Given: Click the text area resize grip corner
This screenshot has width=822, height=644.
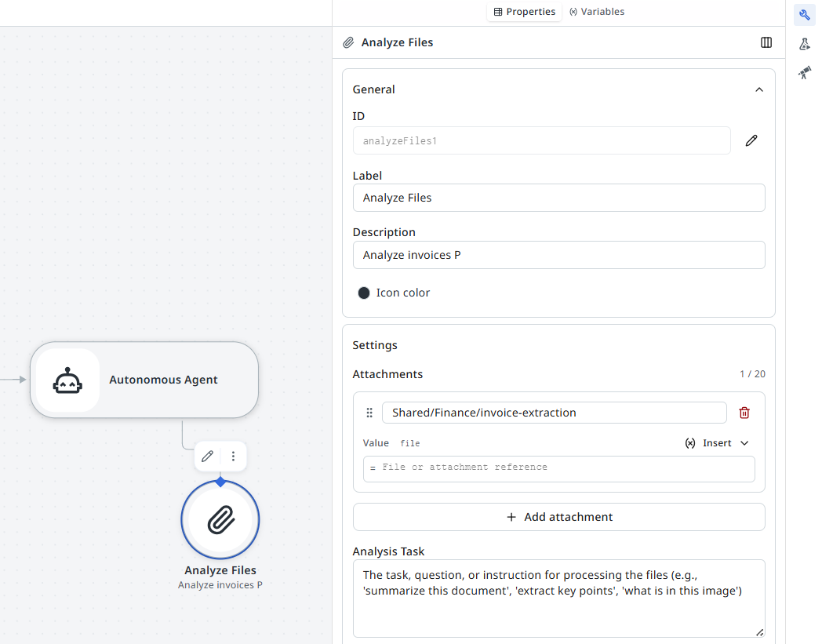Looking at the screenshot, I should pos(759,632).
